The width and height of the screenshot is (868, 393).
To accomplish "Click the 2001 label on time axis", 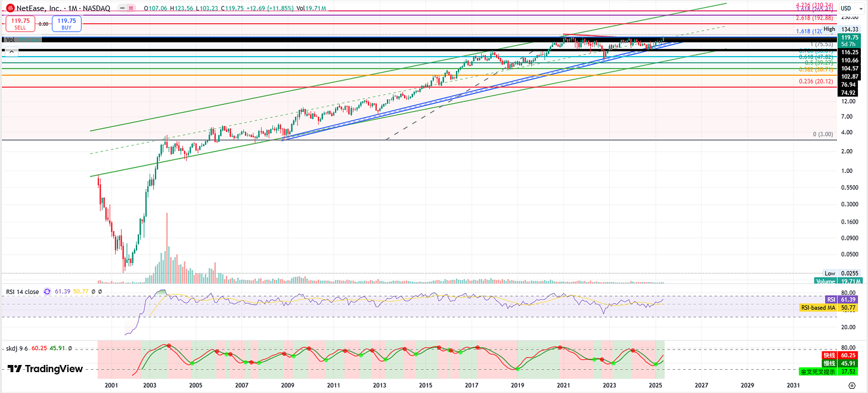I will 111,386.
